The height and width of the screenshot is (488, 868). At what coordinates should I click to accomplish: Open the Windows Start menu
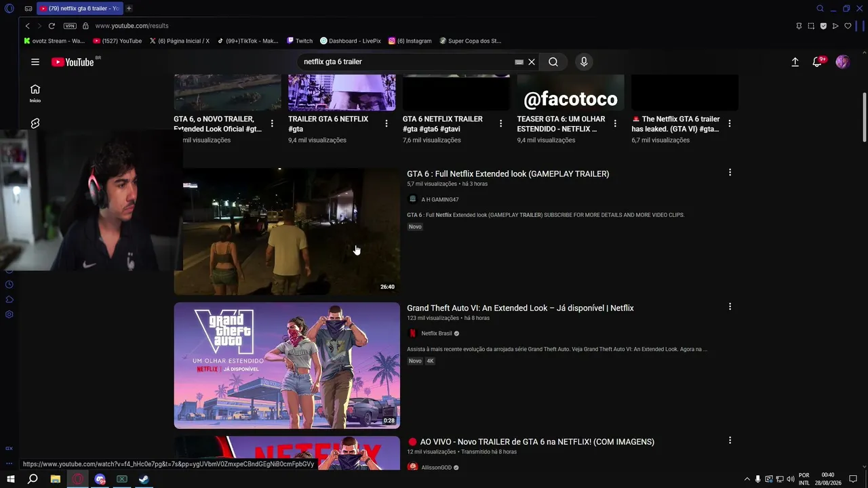11,479
